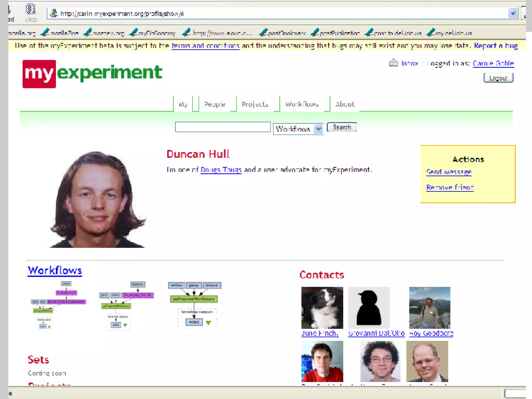The width and height of the screenshot is (532, 399).
Task: Open June Finch's contact photo
Action: click(322, 308)
